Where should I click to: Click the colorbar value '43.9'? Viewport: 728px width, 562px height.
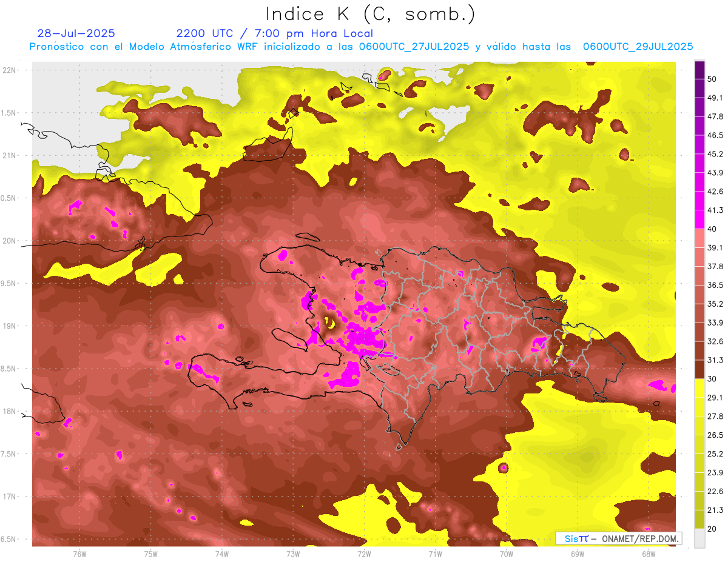(x=715, y=173)
